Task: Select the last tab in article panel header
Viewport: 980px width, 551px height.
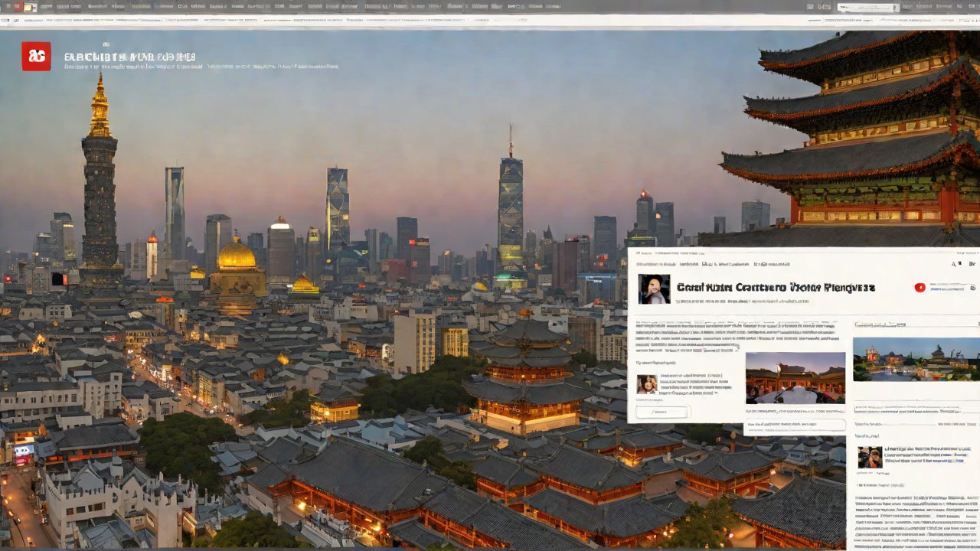Action: click(772, 264)
